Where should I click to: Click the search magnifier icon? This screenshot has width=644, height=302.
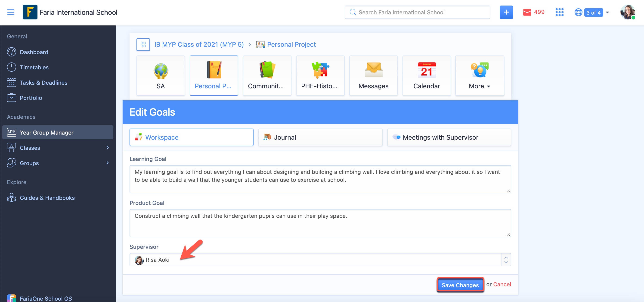[353, 12]
